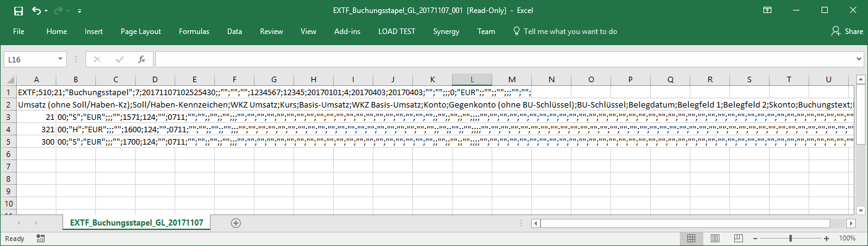Click the zoom slider handle
This screenshot has width=868, height=246.
(x=791, y=239)
